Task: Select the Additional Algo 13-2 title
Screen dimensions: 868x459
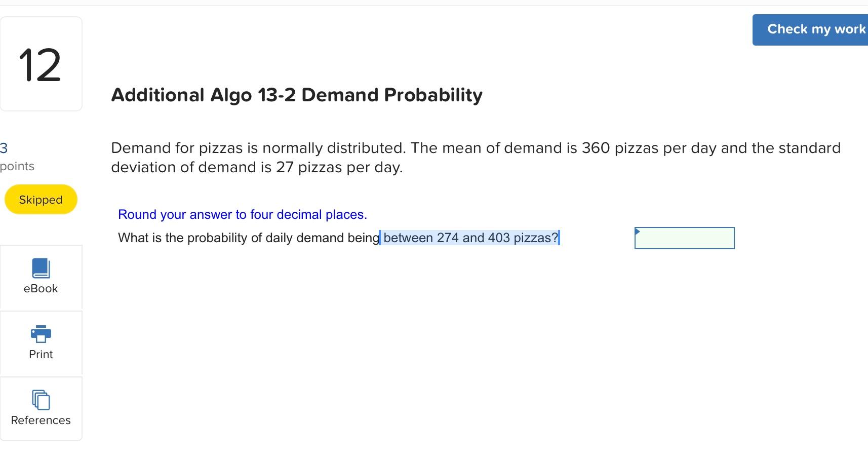Action: pyautogui.click(x=297, y=94)
